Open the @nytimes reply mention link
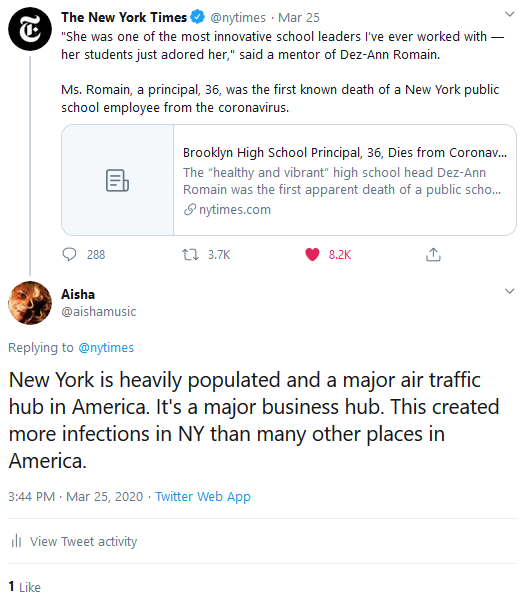The height and width of the screenshot is (596, 529). pyautogui.click(x=106, y=347)
